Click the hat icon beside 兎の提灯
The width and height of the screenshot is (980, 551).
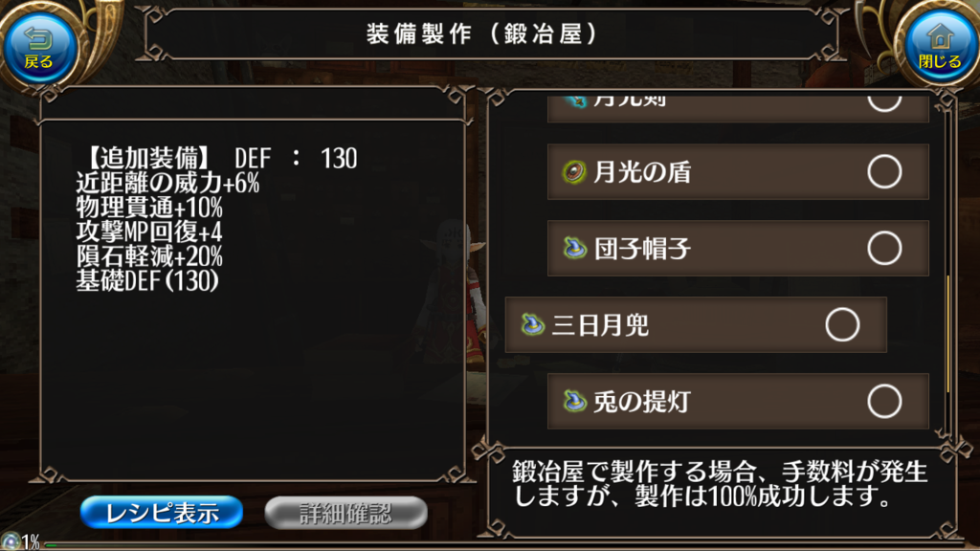[x=574, y=401]
